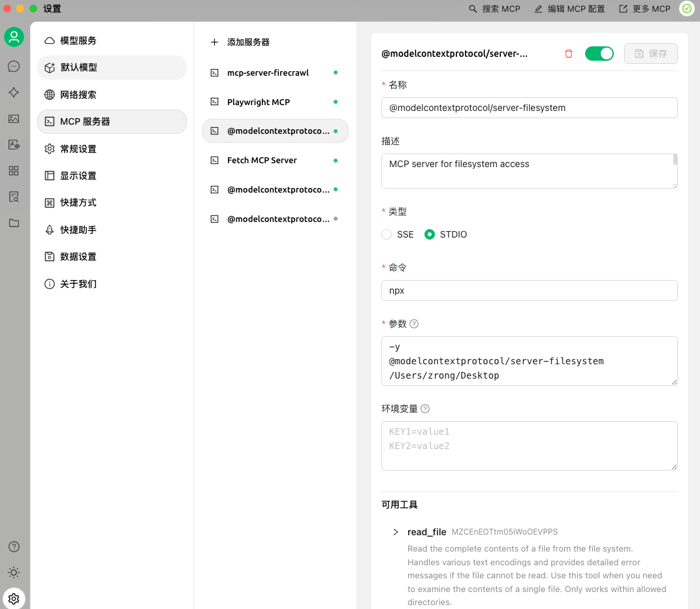Image resolution: width=700 pixels, height=609 pixels.
Task: Open 数据设置 settings section
Action: tap(112, 257)
